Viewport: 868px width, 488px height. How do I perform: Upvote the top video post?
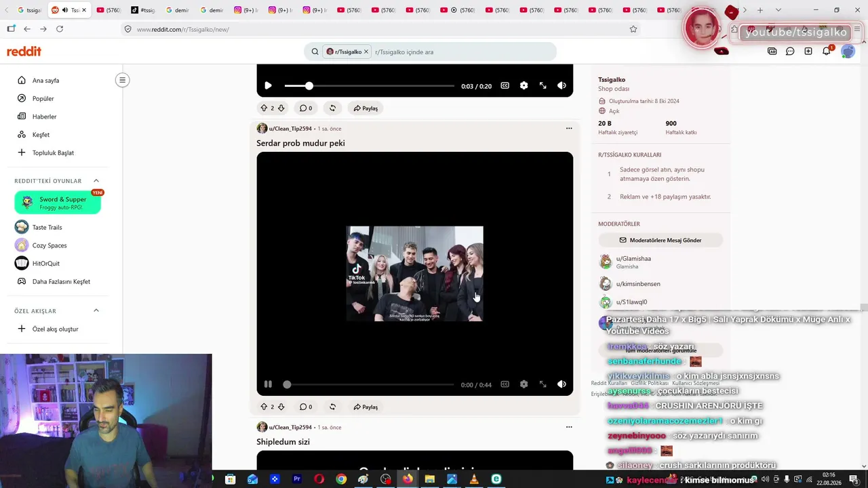point(264,108)
